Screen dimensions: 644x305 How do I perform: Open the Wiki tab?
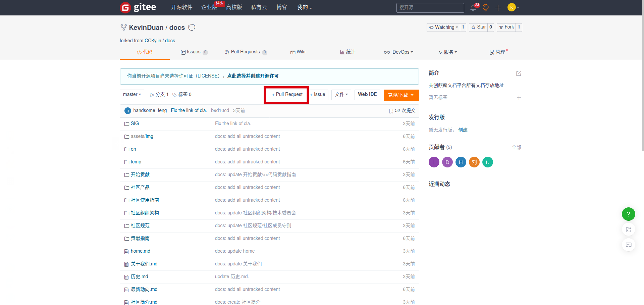coord(298,52)
